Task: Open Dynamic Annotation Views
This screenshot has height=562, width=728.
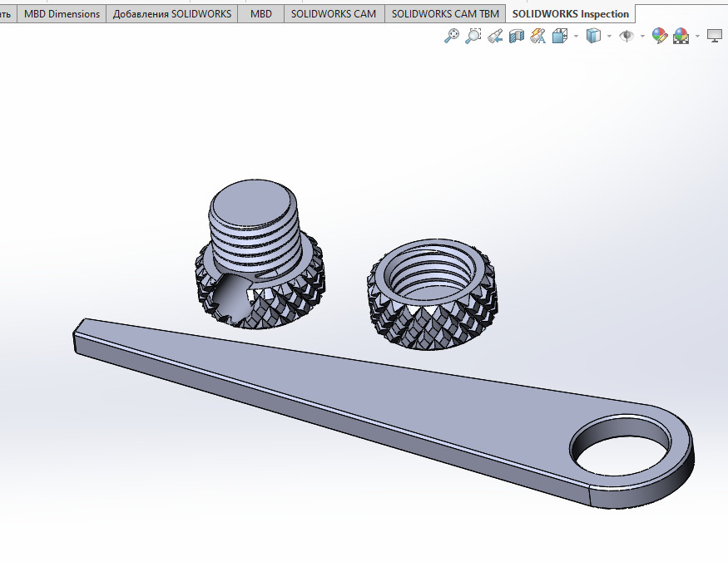Action: 537,36
